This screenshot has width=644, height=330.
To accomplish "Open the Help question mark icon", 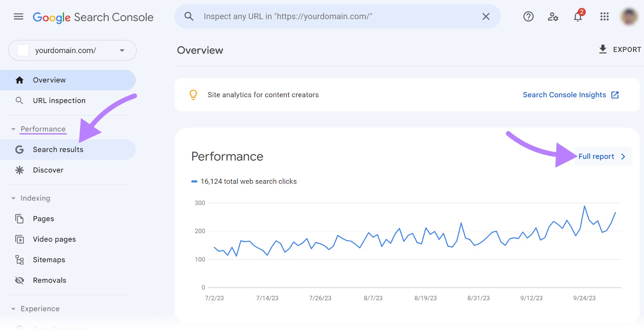I will point(528,16).
